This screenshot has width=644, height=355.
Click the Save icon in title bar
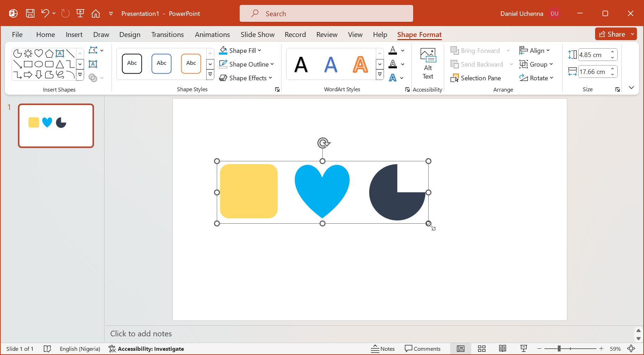[30, 13]
